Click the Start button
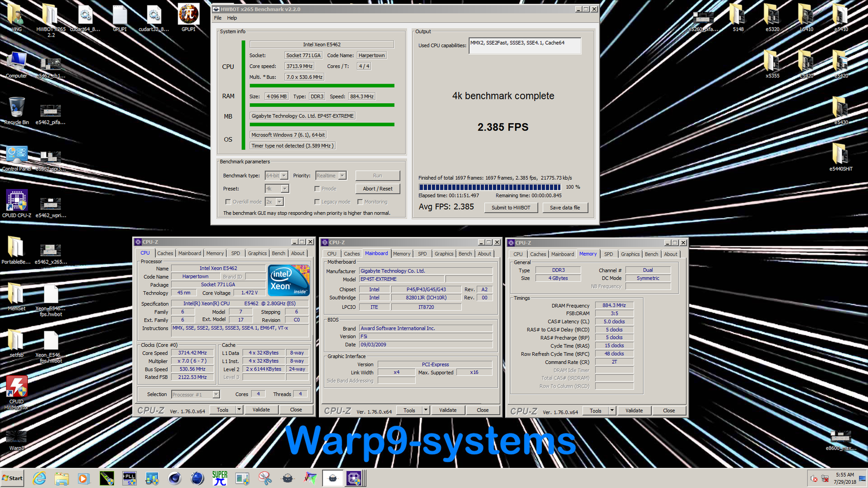This screenshot has height=488, width=868. click(13, 478)
